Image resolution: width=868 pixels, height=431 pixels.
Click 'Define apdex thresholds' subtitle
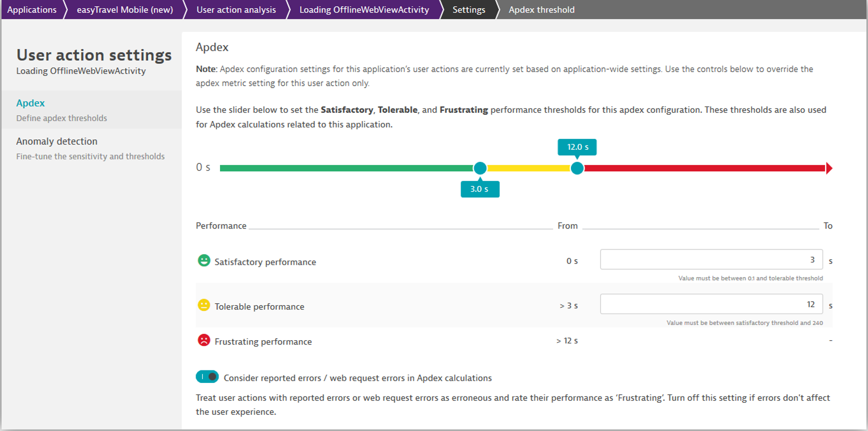(62, 118)
